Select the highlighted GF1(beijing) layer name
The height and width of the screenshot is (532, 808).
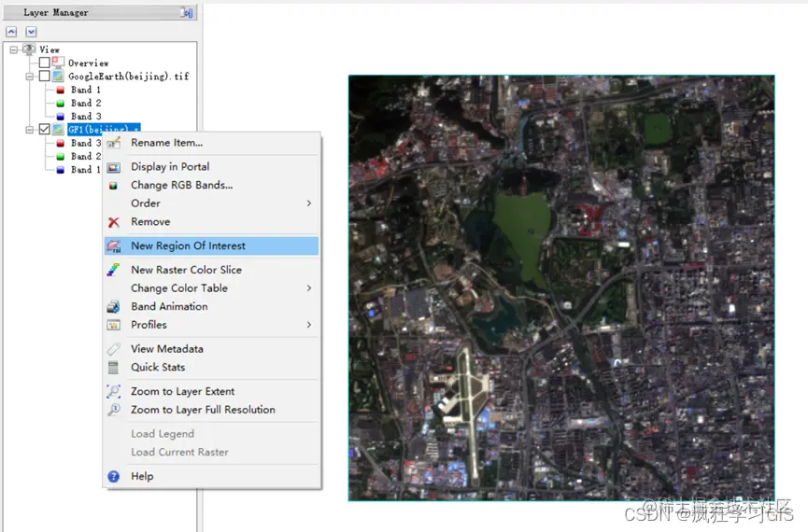point(104,129)
